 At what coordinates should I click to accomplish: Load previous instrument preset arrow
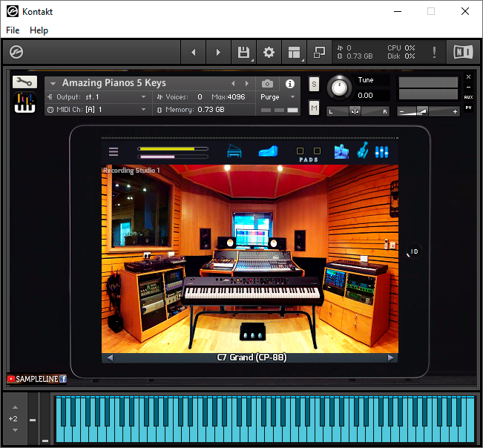pos(233,83)
